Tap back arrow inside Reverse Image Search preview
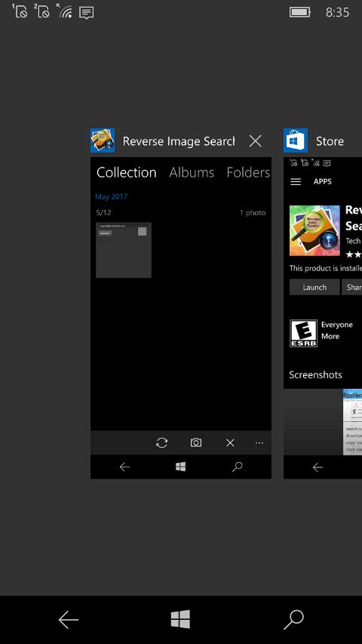Screen dimensions: 362x644 124,467
